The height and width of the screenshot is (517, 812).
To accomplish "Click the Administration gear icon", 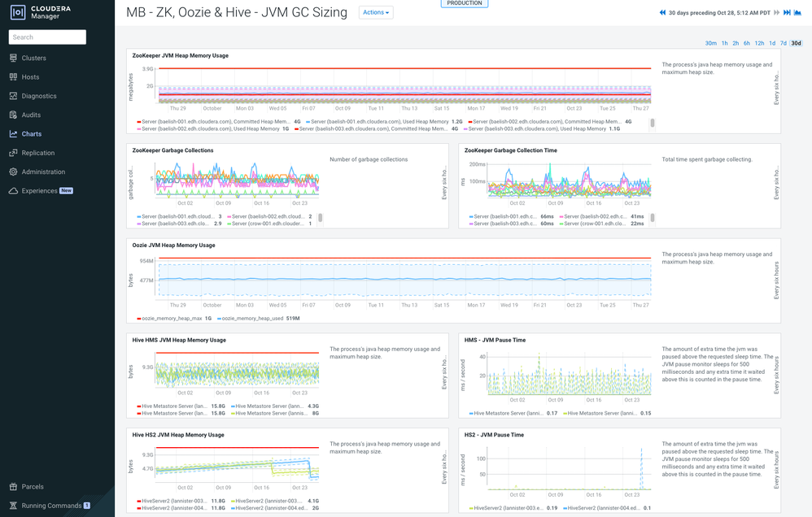I will tap(14, 172).
